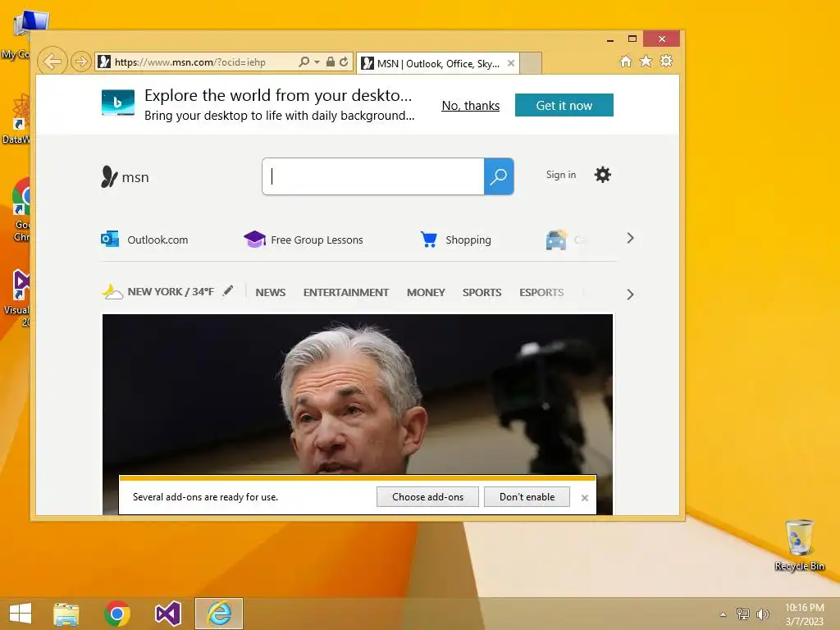840x630 pixels.
Task: Open the featured news story image
Action: [358, 394]
